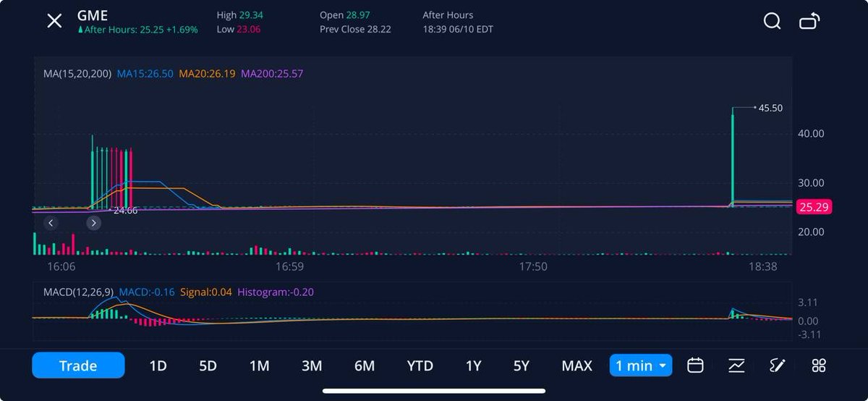Tap the 16:06 time axis label
The height and width of the screenshot is (401, 868).
(x=61, y=266)
